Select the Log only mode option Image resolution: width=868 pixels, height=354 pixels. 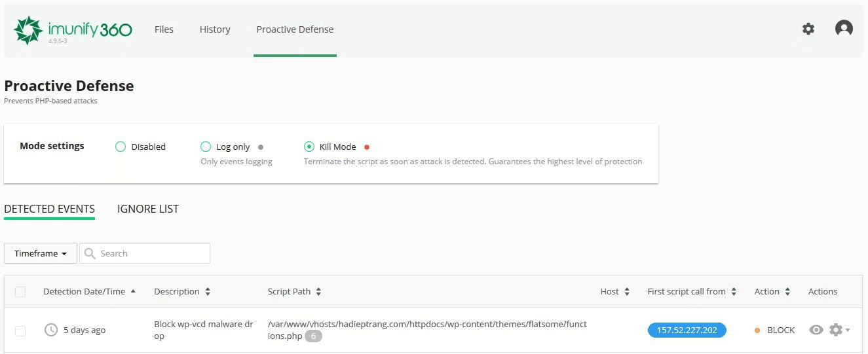click(x=206, y=147)
